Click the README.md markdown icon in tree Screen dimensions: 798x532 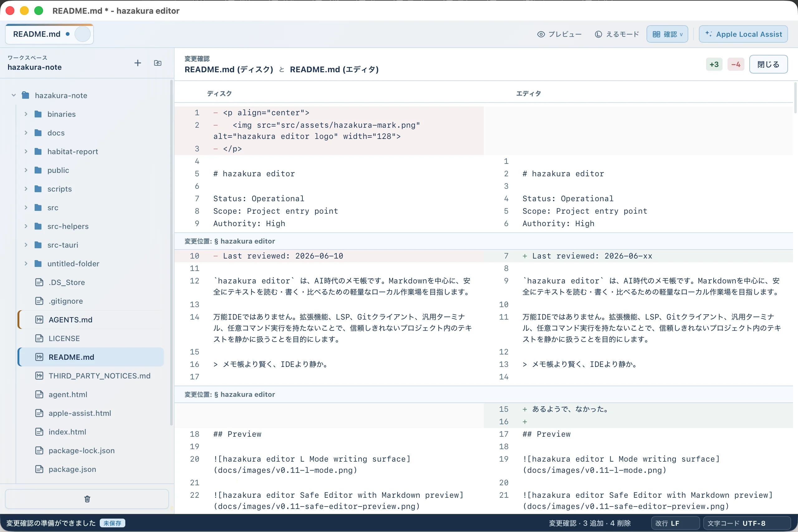point(39,357)
